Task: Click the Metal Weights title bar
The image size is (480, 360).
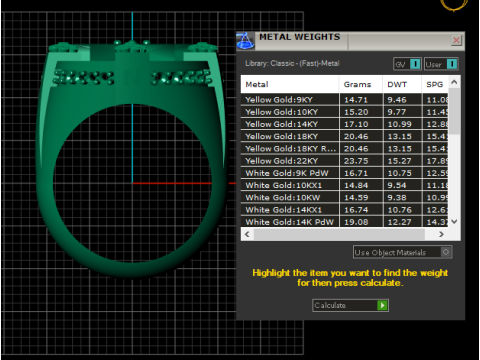Action: click(x=350, y=41)
